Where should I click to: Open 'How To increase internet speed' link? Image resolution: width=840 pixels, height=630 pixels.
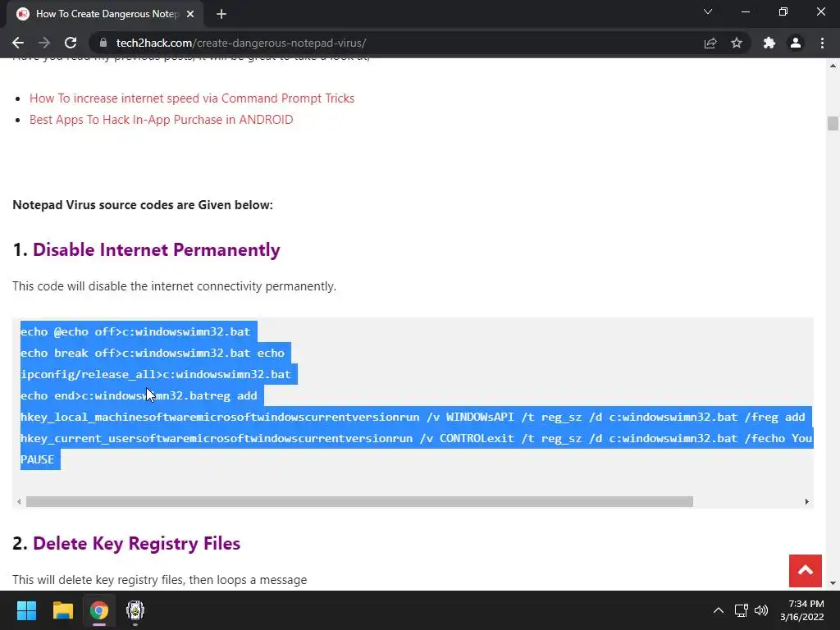(192, 98)
